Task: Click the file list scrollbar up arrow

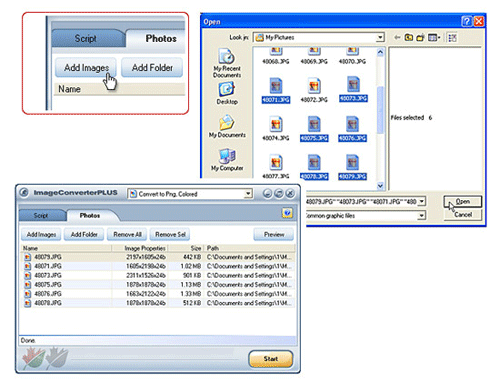Action: [380, 52]
